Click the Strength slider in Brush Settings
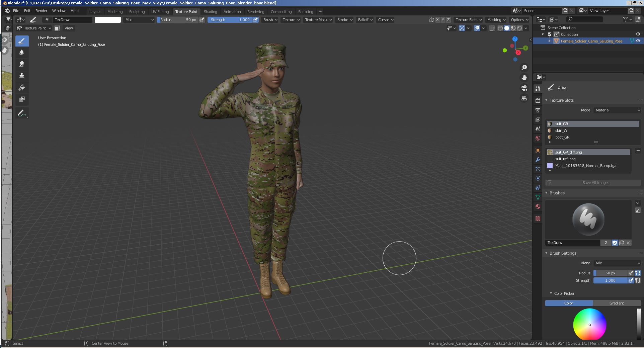This screenshot has width=644, height=348. click(610, 280)
